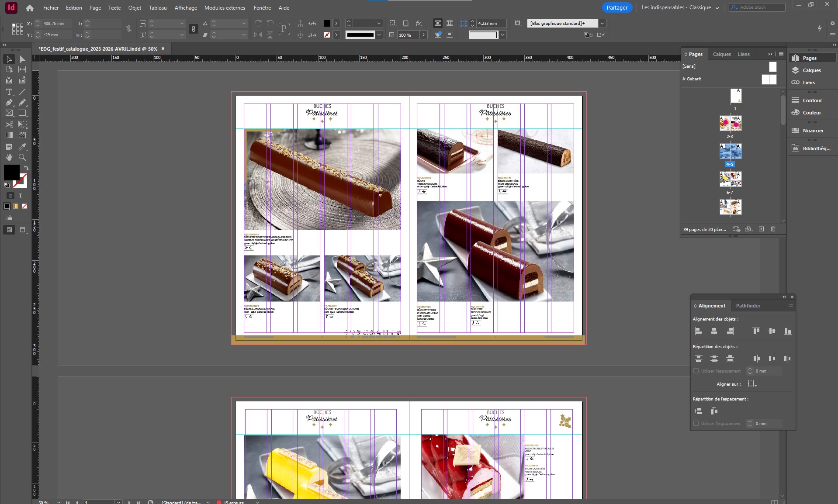Select the Pen tool

[9, 102]
